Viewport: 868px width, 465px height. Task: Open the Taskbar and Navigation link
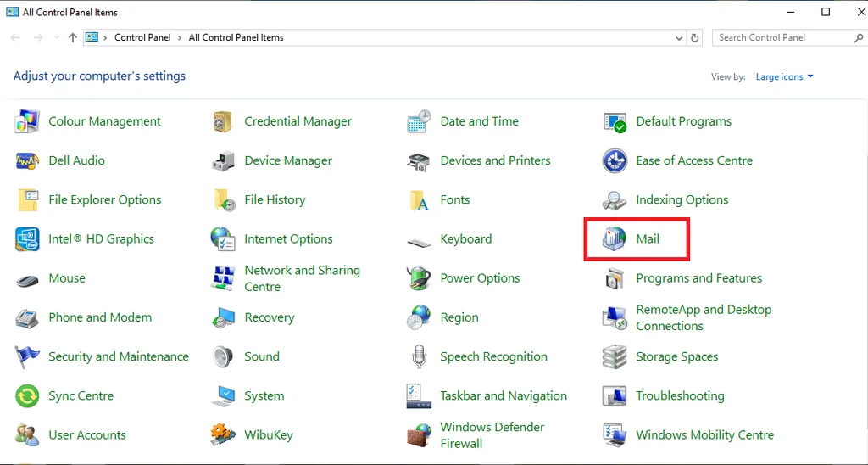click(x=504, y=395)
